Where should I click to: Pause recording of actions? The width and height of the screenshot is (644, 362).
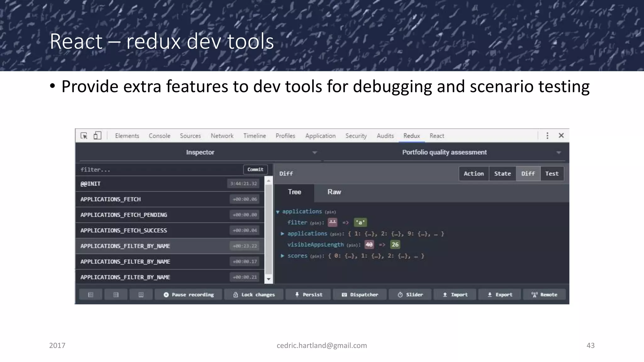click(x=188, y=294)
